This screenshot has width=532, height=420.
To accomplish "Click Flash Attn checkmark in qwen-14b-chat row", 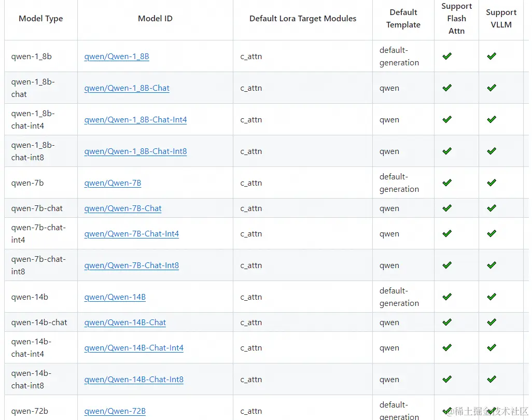I will tap(447, 321).
